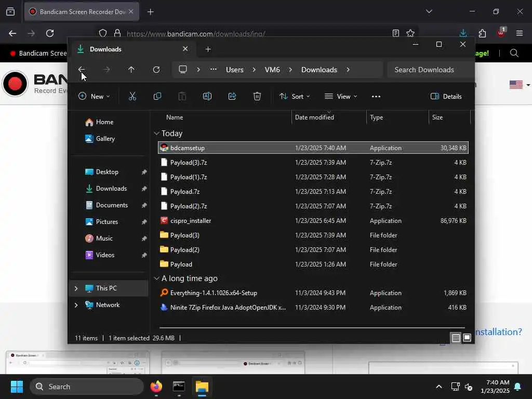Open Firefox extensions puzzle icon

[482, 33]
